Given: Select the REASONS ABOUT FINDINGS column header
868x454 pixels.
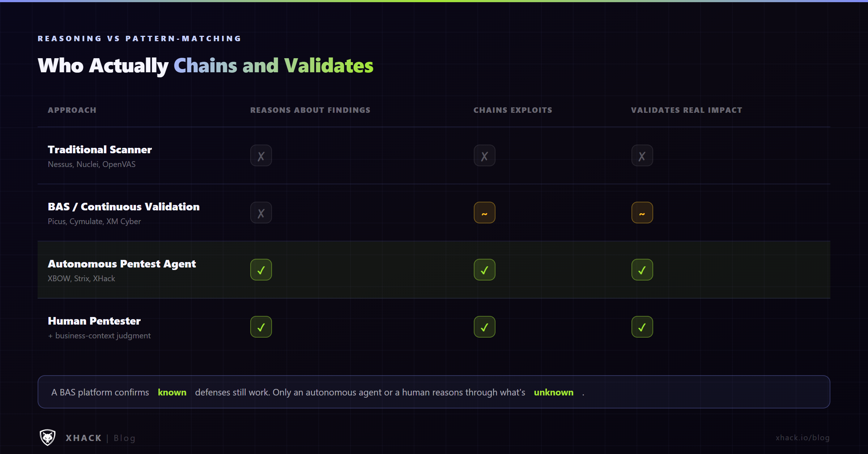Looking at the screenshot, I should 310,110.
